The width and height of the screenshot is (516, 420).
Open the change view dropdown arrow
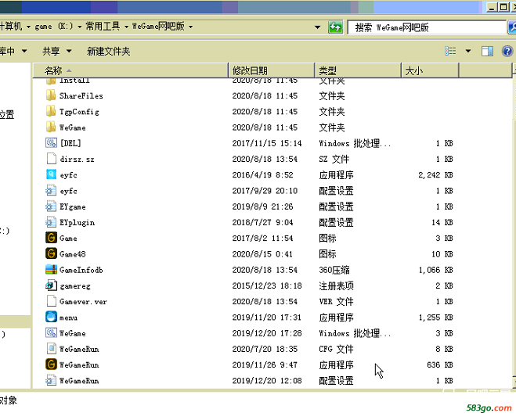468,52
